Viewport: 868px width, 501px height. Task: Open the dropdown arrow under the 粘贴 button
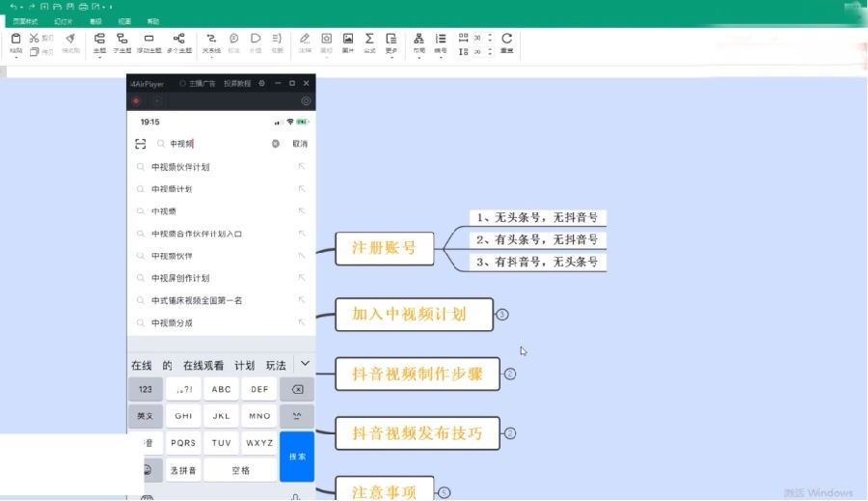(x=16, y=57)
